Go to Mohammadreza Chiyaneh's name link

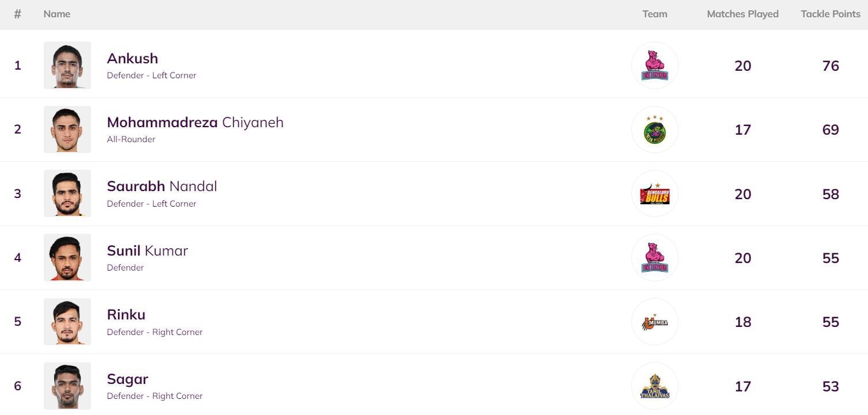[195, 123]
